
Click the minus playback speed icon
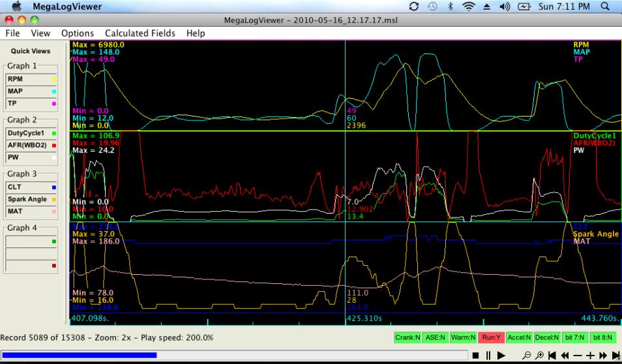(578, 356)
